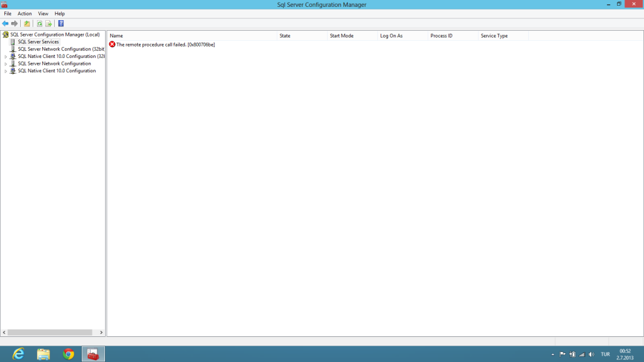Click the tree pane horizontal scrollbar thumb

(x=50, y=332)
